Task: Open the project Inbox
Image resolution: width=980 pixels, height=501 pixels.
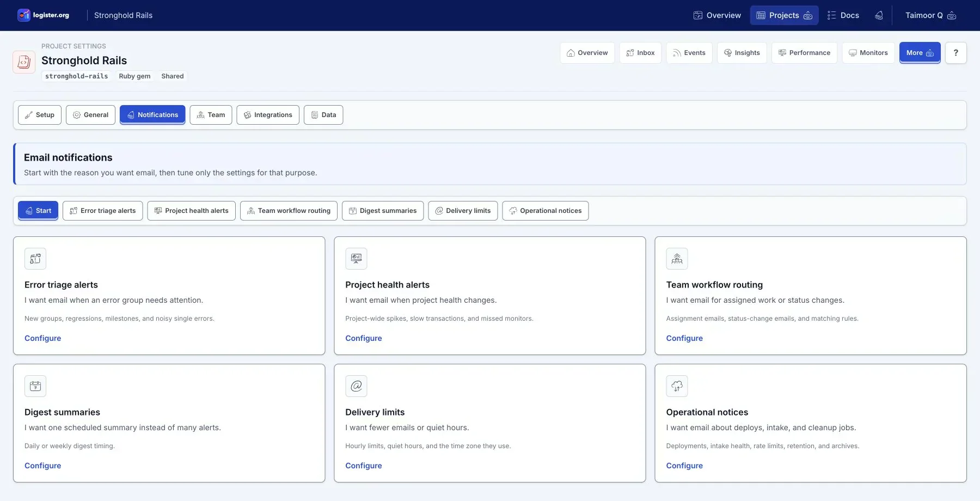Action: pos(640,53)
